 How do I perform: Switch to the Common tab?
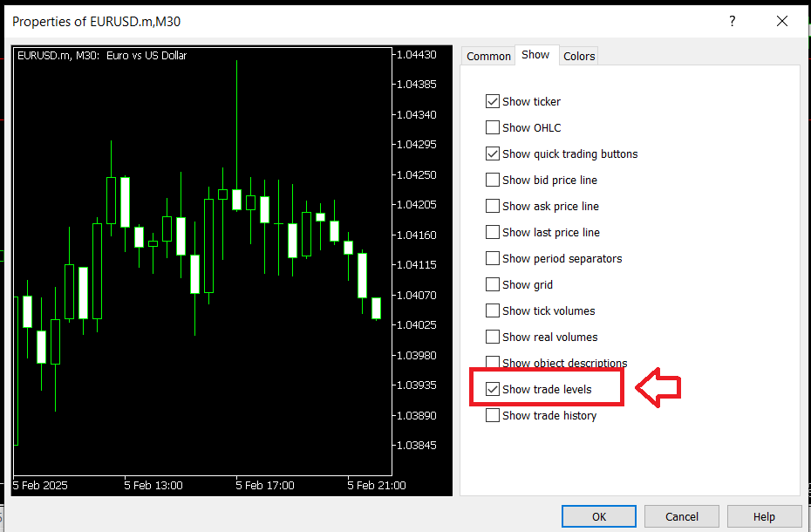(488, 56)
